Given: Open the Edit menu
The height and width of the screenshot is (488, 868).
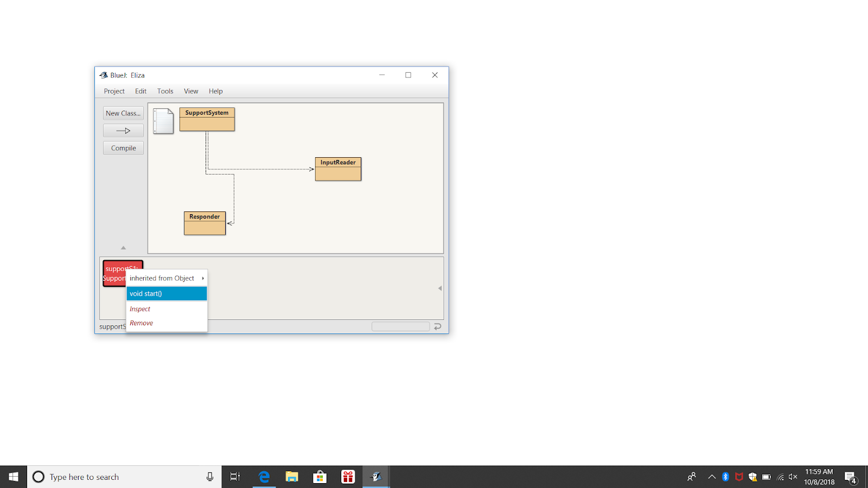Looking at the screenshot, I should pos(141,91).
